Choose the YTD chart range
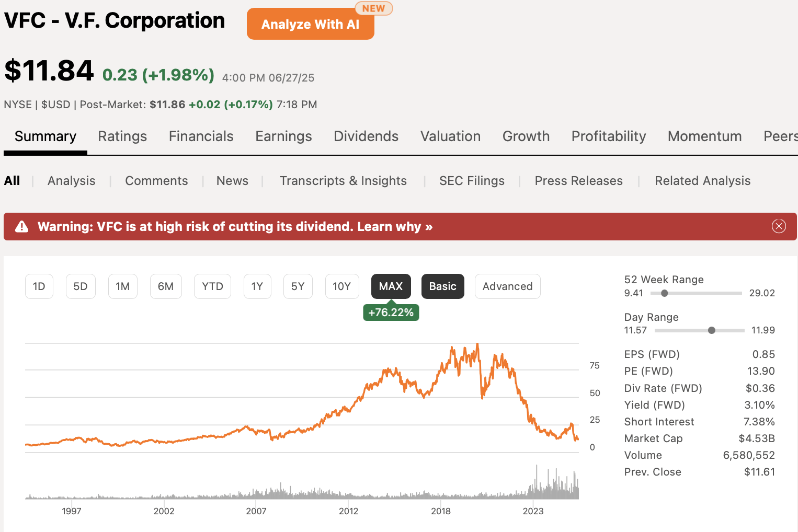The width and height of the screenshot is (798, 532). tap(212, 286)
